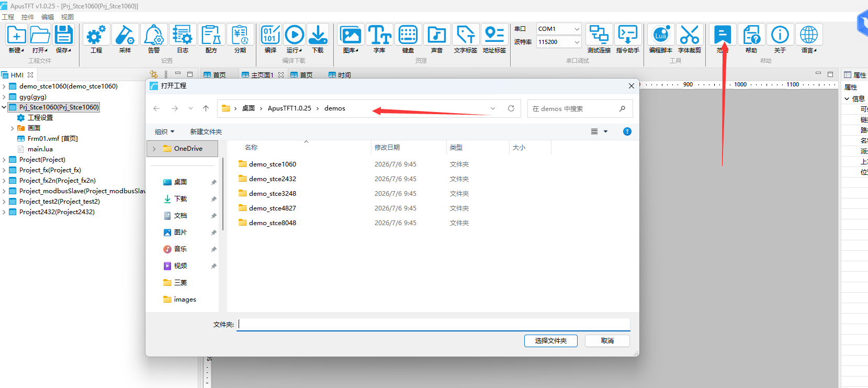Collapse the Prj_Stce1060 project tree node
The height and width of the screenshot is (388, 868).
[4, 107]
